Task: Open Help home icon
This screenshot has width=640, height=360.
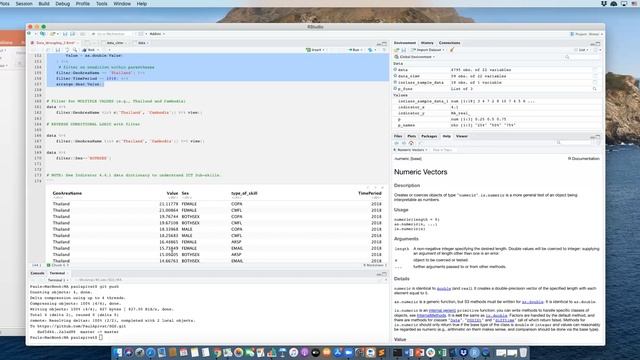Action: click(x=411, y=143)
